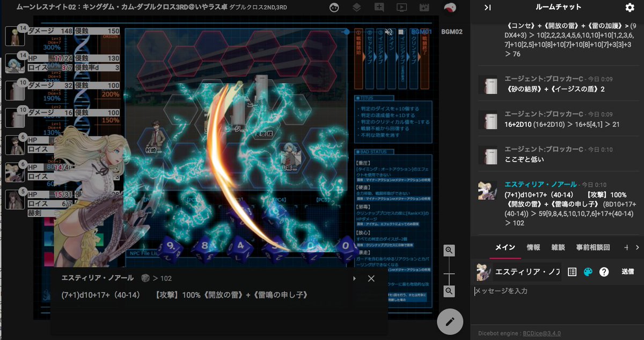Open the screen panel monitor icon
Image resolution: width=644 pixels, height=340 pixels.
pyautogui.click(x=401, y=8)
